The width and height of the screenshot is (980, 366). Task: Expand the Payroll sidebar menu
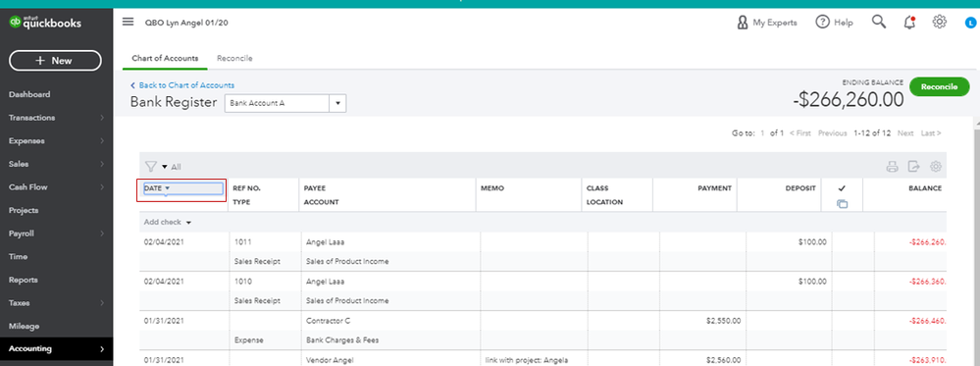tap(56, 234)
